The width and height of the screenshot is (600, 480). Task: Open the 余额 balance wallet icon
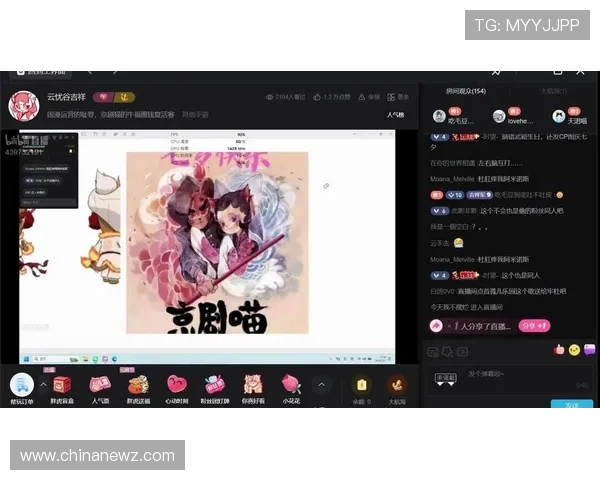point(362,385)
